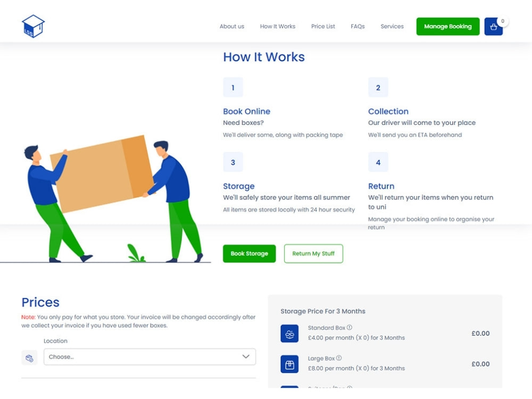
Task: Open the Price List nav link
Action: tap(323, 26)
